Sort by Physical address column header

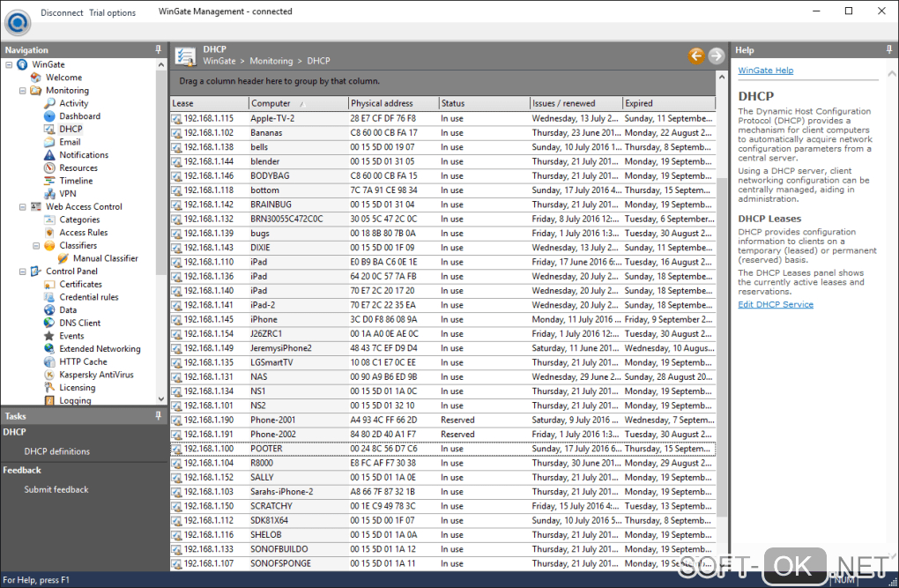pos(393,103)
